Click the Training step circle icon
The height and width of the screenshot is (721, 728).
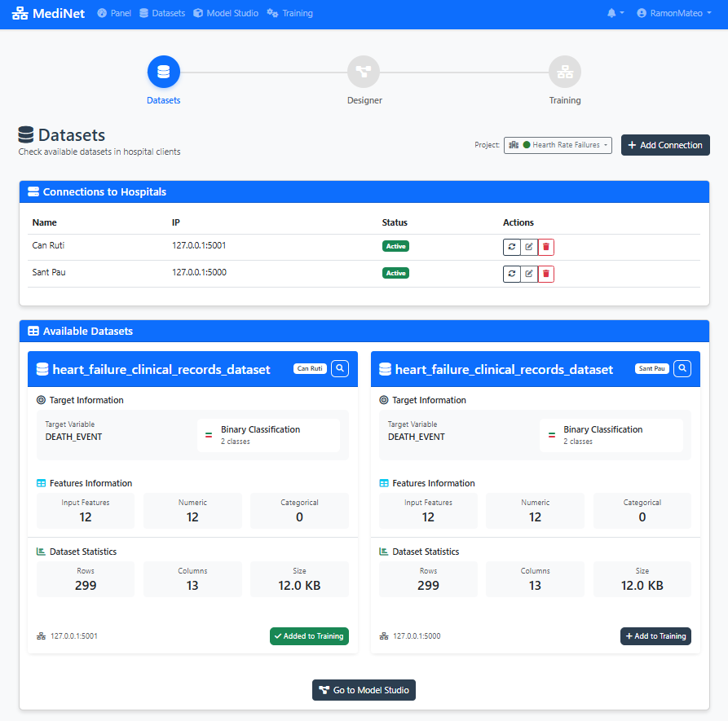click(564, 72)
